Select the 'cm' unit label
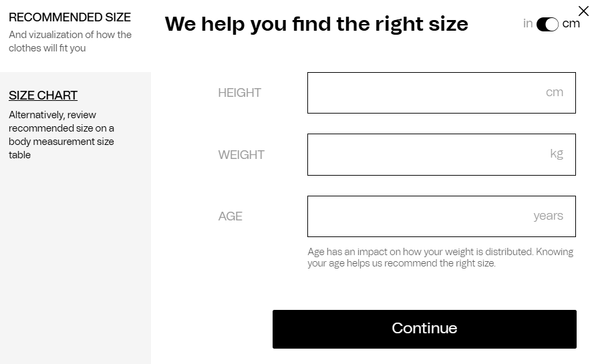 pyautogui.click(x=571, y=24)
